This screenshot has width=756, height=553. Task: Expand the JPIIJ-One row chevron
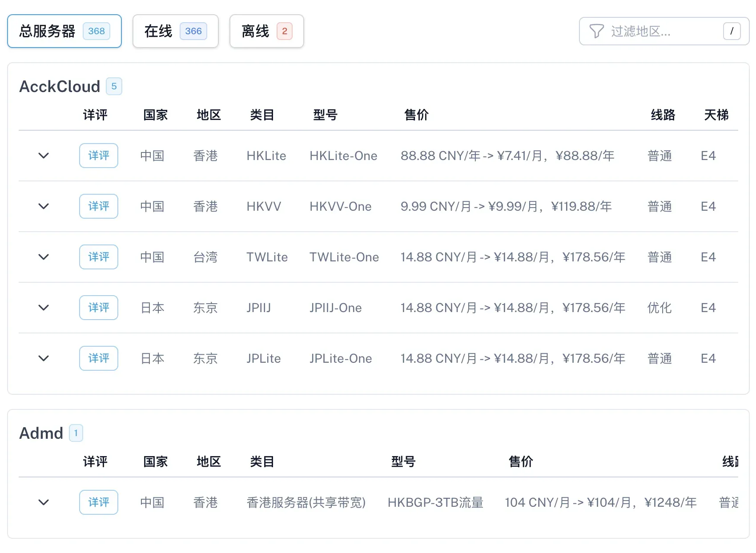[x=44, y=308]
